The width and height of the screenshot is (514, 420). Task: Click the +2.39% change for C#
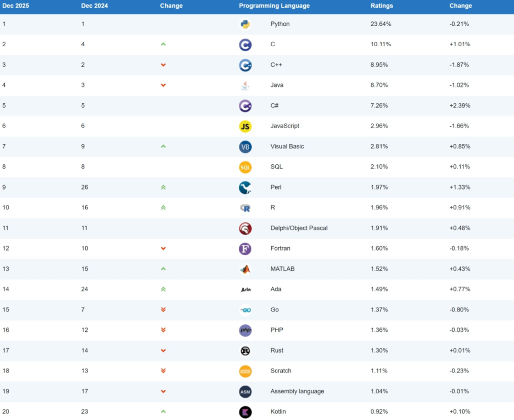tap(460, 106)
